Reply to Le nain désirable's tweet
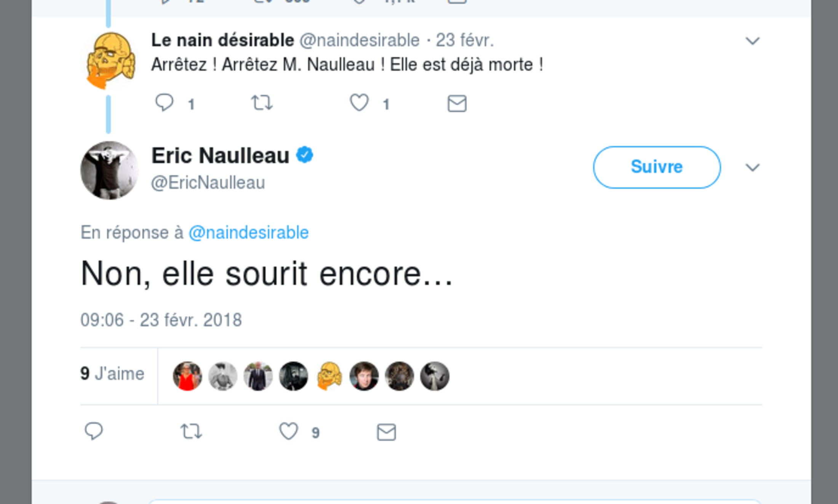This screenshot has width=838, height=504. point(165,103)
